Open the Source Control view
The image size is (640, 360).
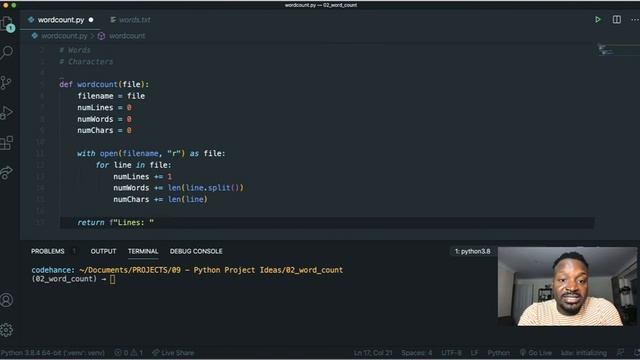coord(6,82)
